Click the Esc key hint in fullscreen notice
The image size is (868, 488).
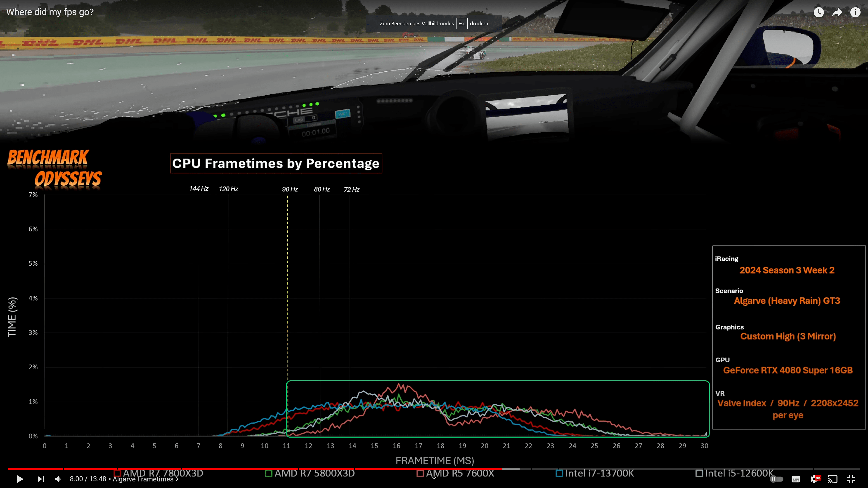point(462,24)
